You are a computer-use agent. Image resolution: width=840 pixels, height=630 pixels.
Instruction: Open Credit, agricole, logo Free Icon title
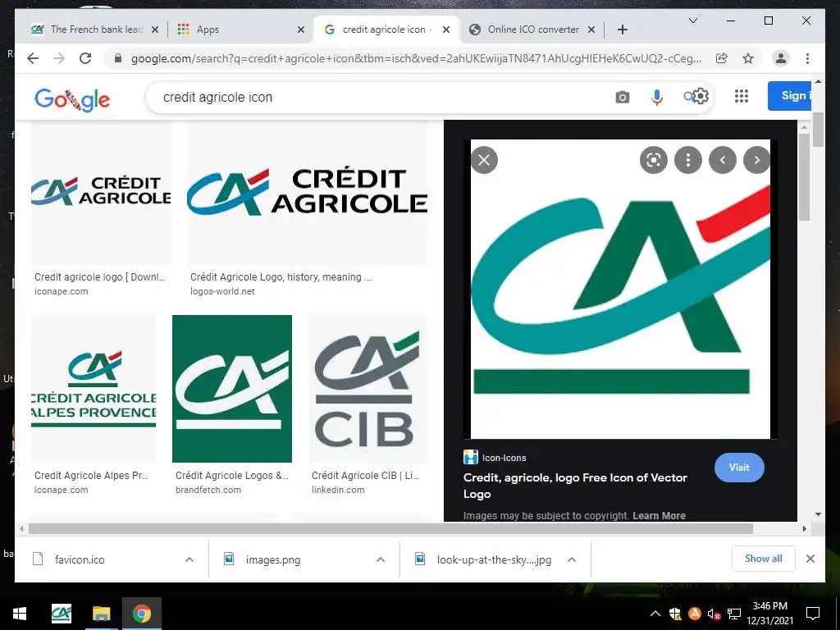[x=575, y=486]
